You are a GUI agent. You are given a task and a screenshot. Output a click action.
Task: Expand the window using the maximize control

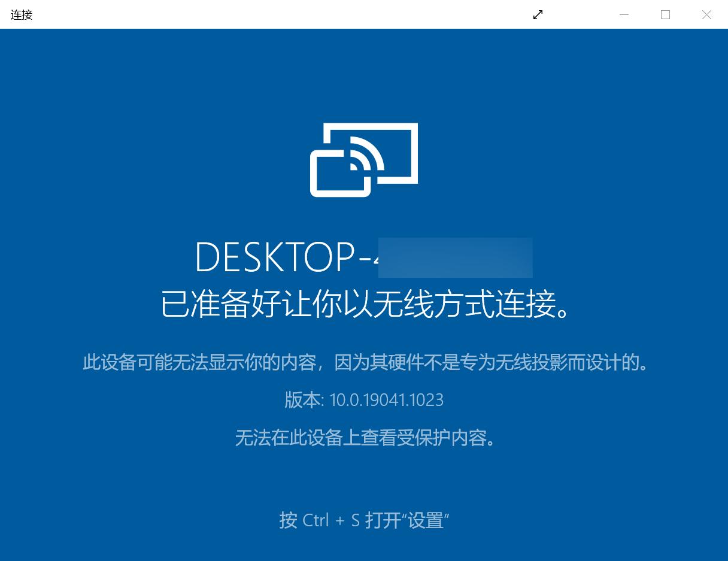665,14
